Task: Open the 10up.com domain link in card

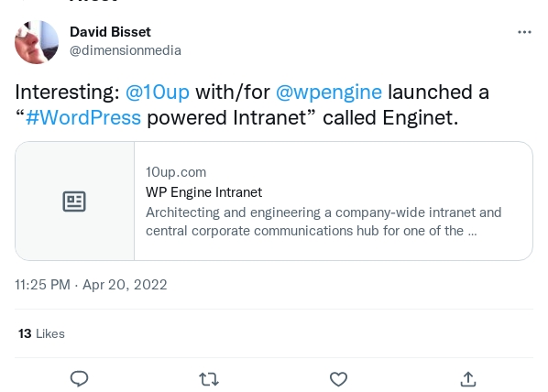Action: (176, 172)
